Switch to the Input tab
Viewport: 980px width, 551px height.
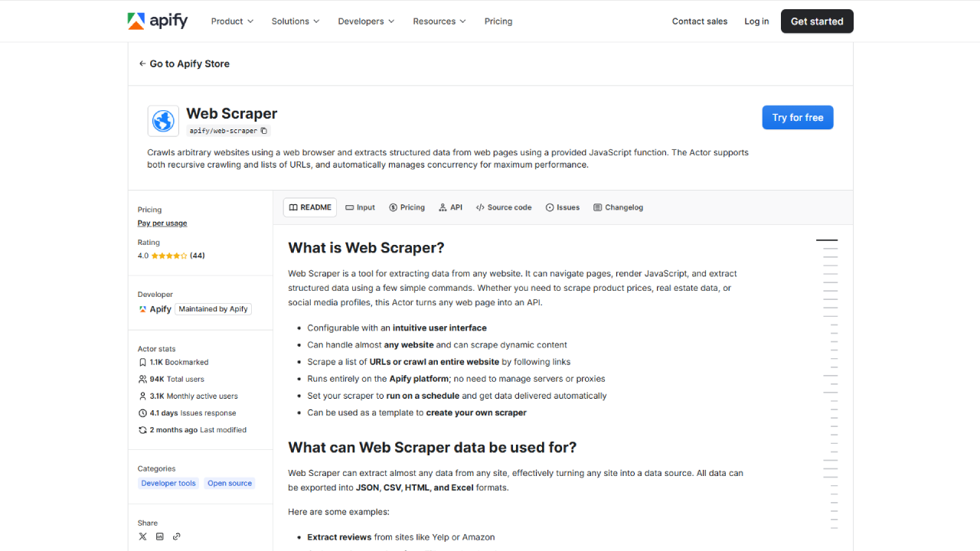point(360,207)
